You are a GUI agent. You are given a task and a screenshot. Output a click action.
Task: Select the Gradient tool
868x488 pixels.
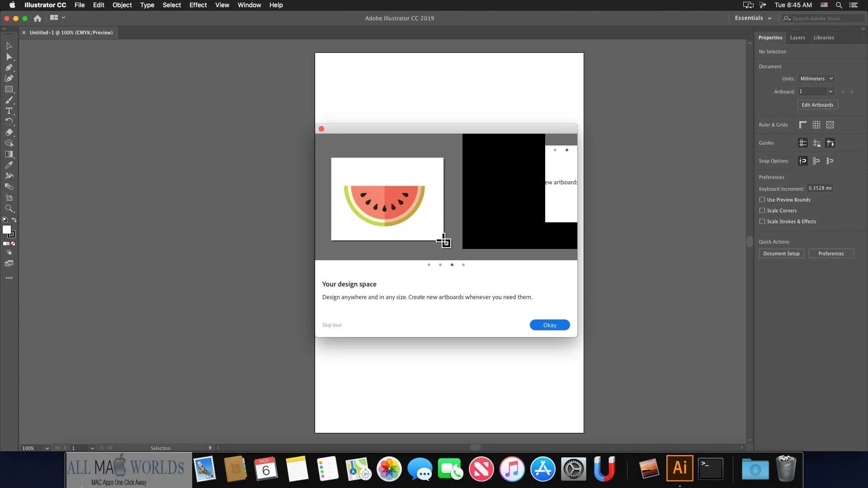(9, 155)
